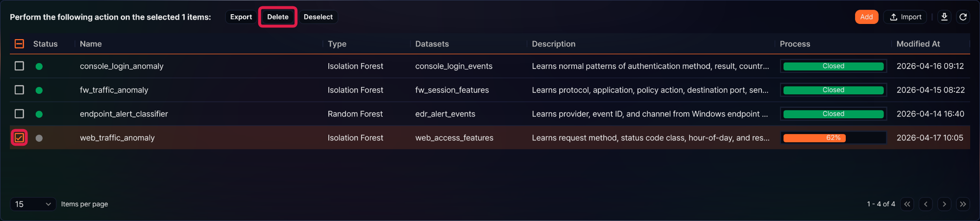The image size is (980, 221).
Task: Click Closed progress bar for fw_traffic_anomaly
Action: (833, 90)
